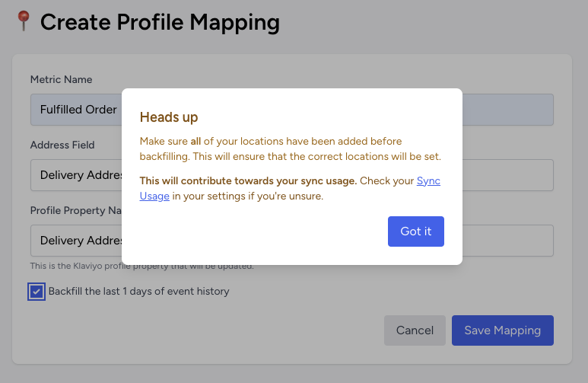Click the 'Backfill the last 1 days' label
Viewport: 588px width, 383px height.
(138, 292)
